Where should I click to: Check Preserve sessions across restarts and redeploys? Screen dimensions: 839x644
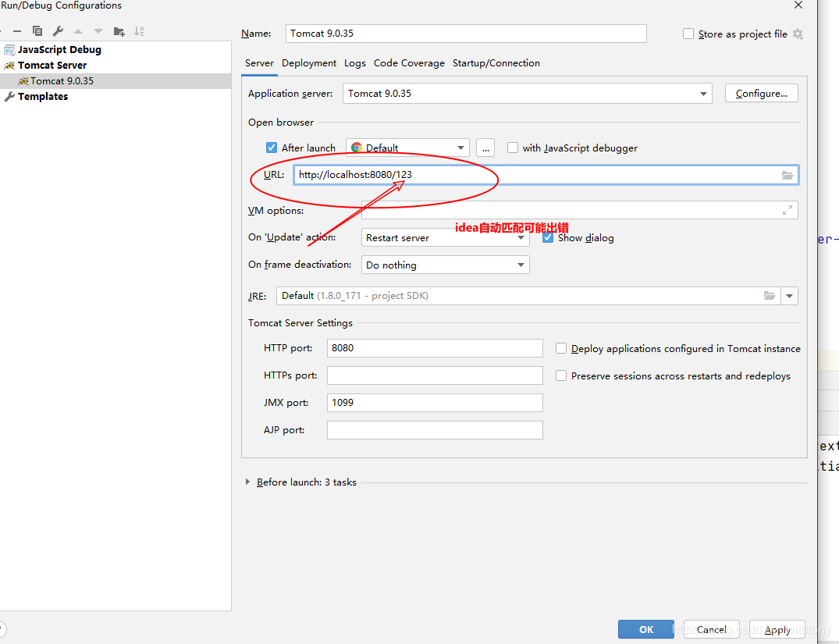coord(560,375)
